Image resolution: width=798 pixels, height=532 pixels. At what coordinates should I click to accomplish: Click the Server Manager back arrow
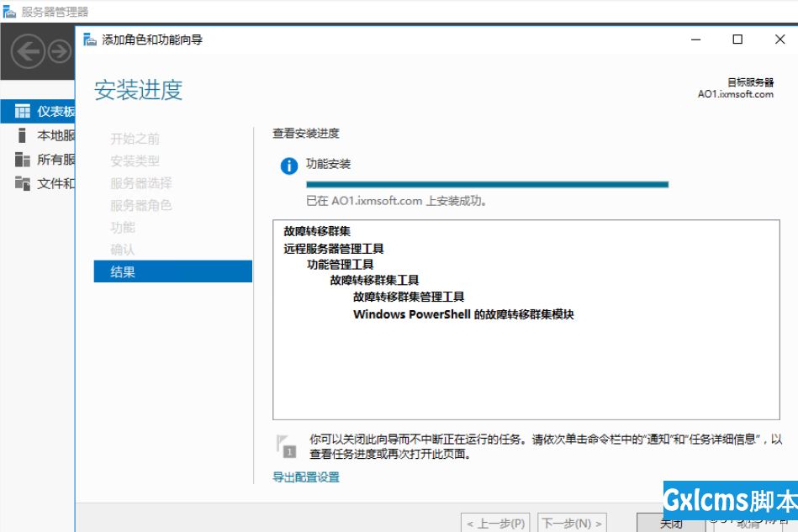[28, 51]
